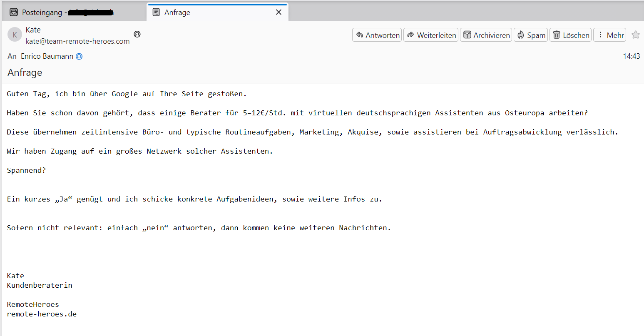Click sender address kate@team-remote-heroes.com
This screenshot has width=644, height=336.
(x=78, y=41)
